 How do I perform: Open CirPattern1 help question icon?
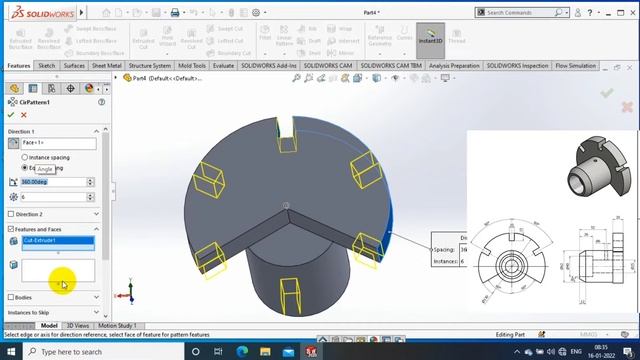(x=102, y=102)
